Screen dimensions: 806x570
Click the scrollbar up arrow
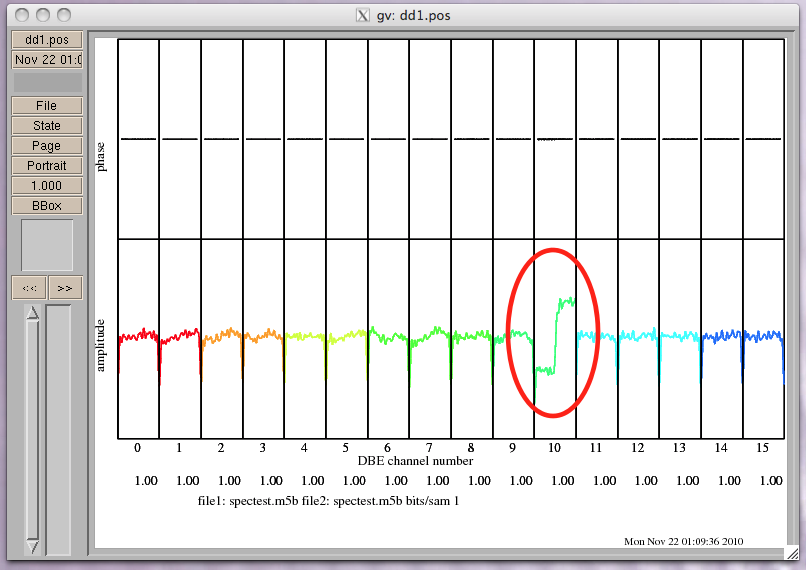pos(32,313)
